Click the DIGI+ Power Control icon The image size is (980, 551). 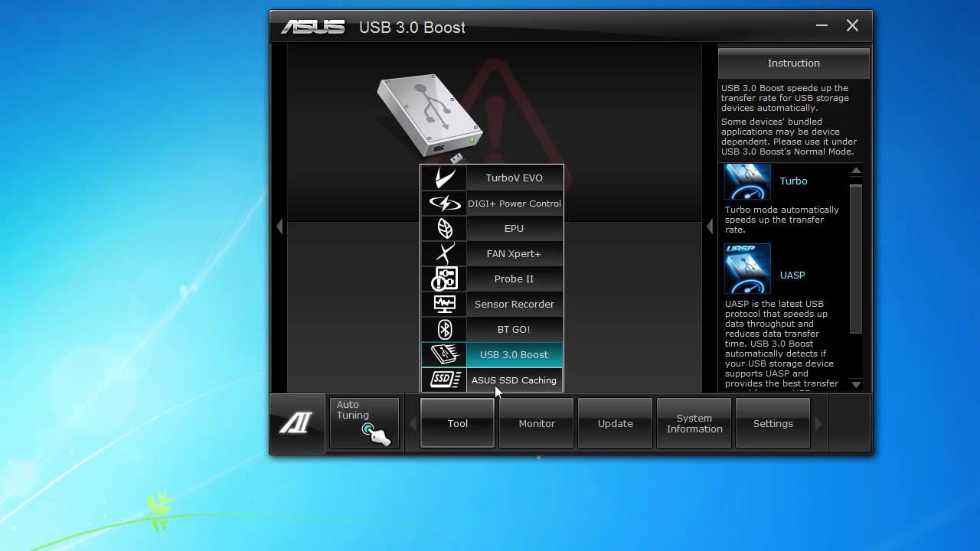444,203
